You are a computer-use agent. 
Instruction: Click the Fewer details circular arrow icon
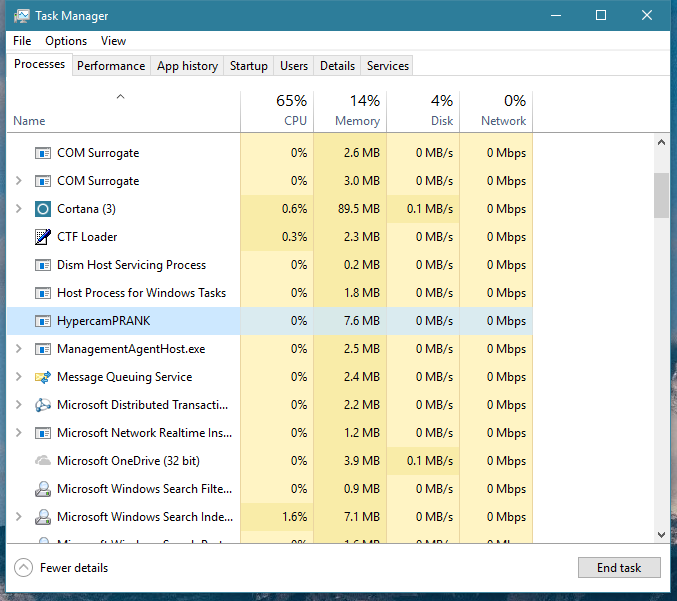pos(23,568)
